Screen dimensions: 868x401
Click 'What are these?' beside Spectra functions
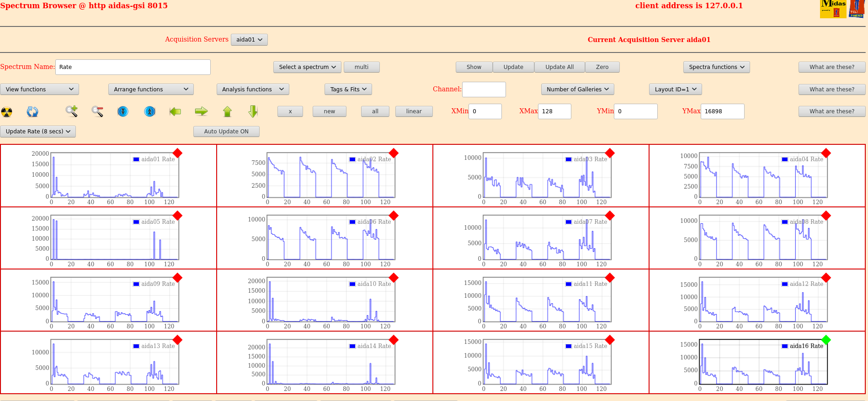point(832,67)
